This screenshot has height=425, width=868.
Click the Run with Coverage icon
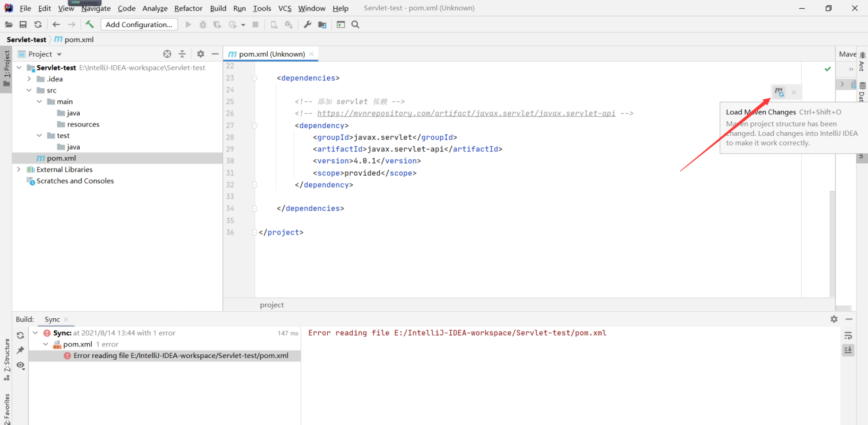(x=218, y=24)
